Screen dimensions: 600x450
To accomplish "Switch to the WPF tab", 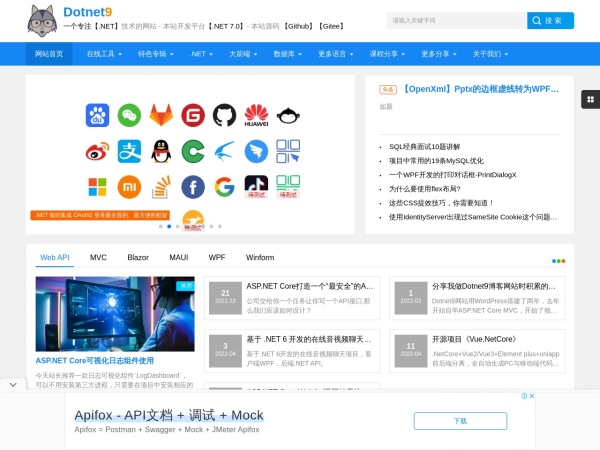I will (x=217, y=258).
